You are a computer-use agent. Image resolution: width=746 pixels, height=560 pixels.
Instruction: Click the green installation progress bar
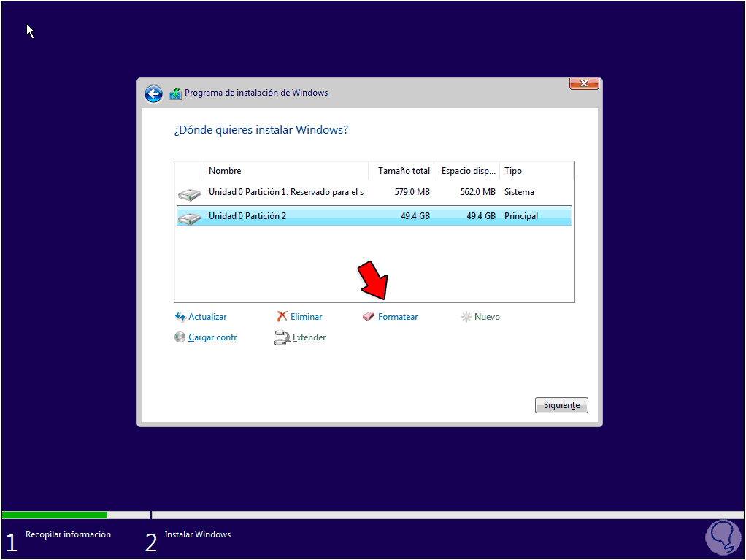(55, 515)
